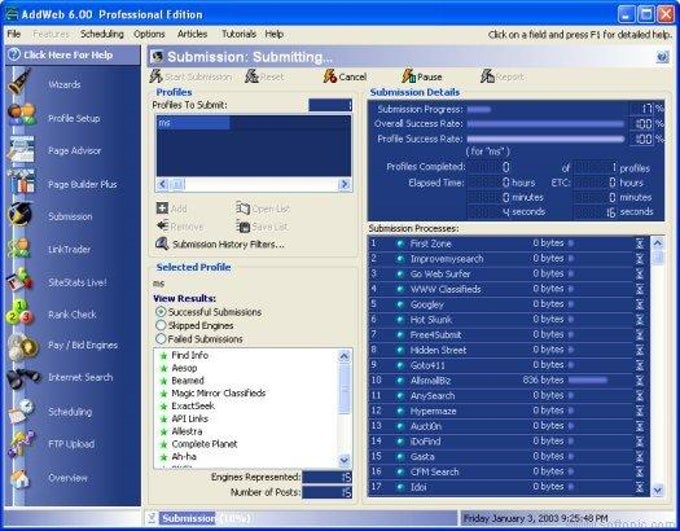Open the Internet Search binoculars icon
This screenshot has height=531, width=680.
[23, 378]
